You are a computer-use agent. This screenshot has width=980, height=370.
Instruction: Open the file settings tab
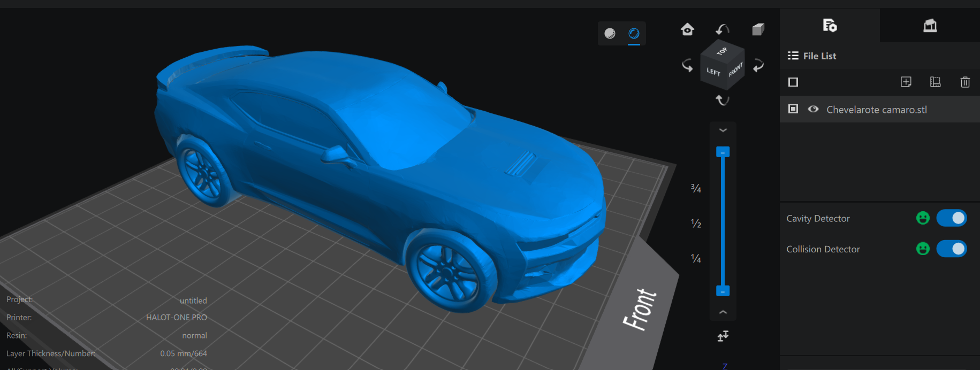point(830,25)
